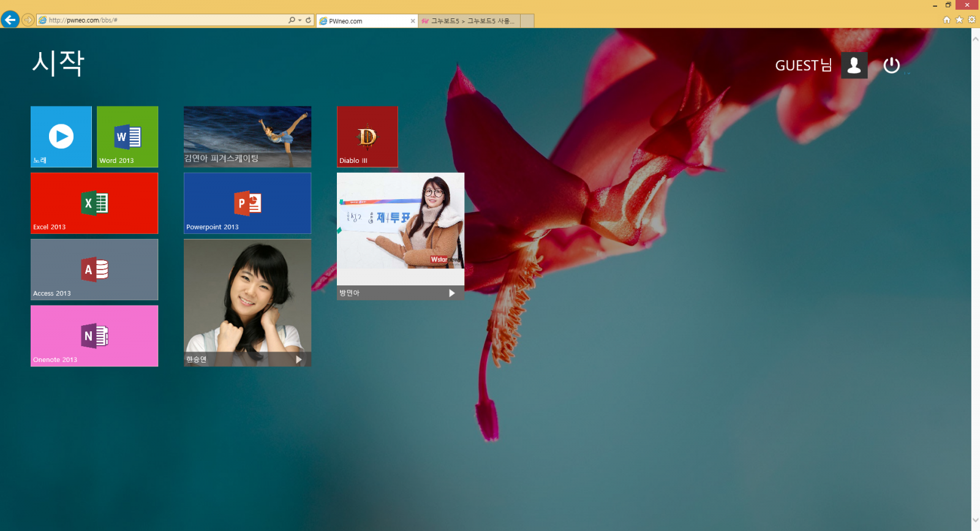This screenshot has height=531, width=980.
Task: Open the Powerpoint 2013 tile
Action: (247, 203)
